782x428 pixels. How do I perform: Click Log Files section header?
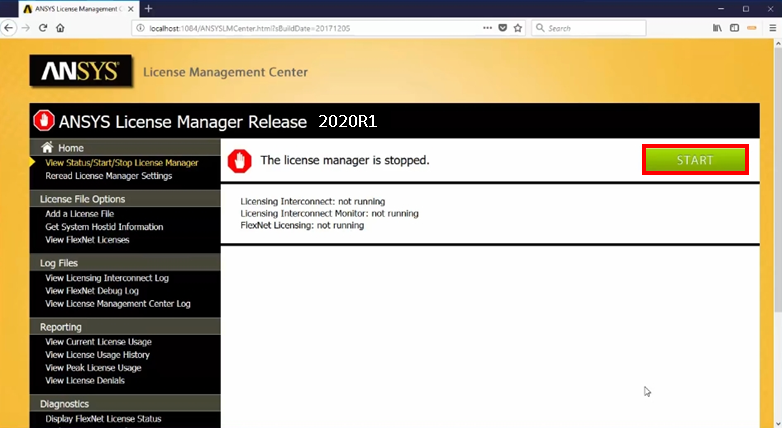coord(125,262)
